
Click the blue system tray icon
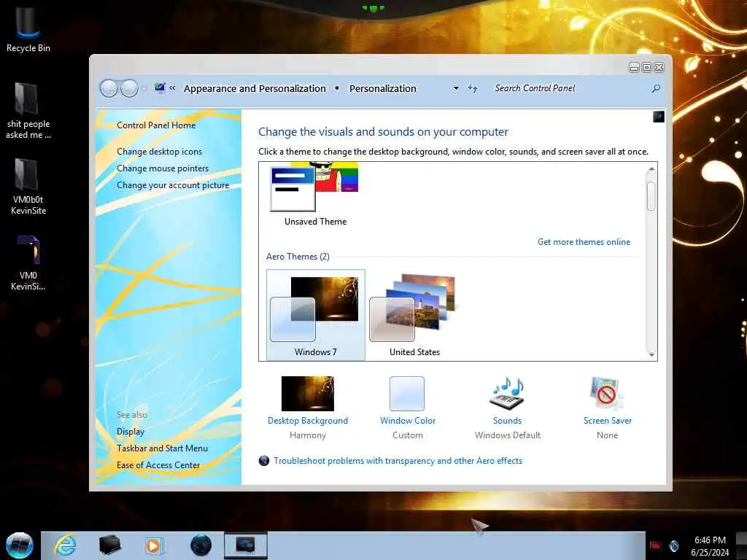673,545
